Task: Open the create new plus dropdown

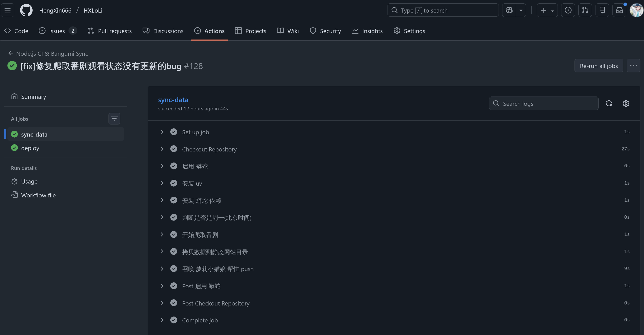Action: (x=547, y=10)
